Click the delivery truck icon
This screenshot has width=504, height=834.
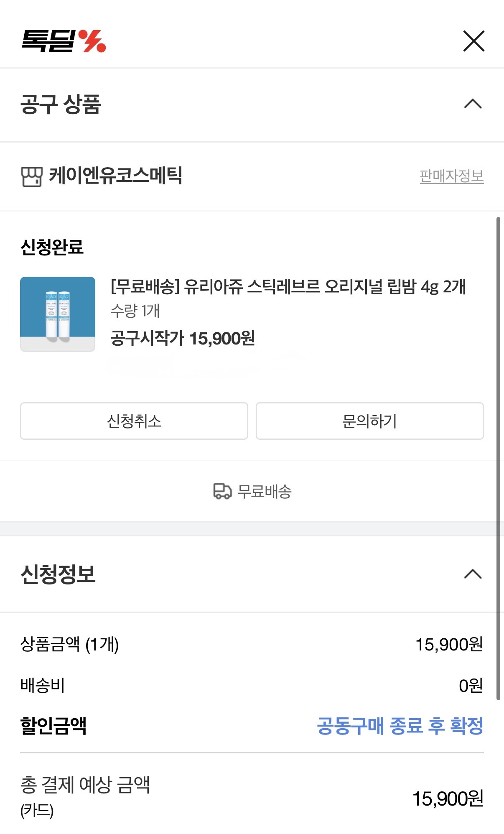click(x=222, y=491)
